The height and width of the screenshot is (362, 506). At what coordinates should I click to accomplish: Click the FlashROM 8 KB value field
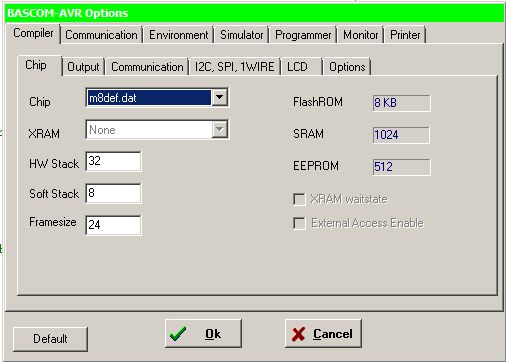(401, 103)
